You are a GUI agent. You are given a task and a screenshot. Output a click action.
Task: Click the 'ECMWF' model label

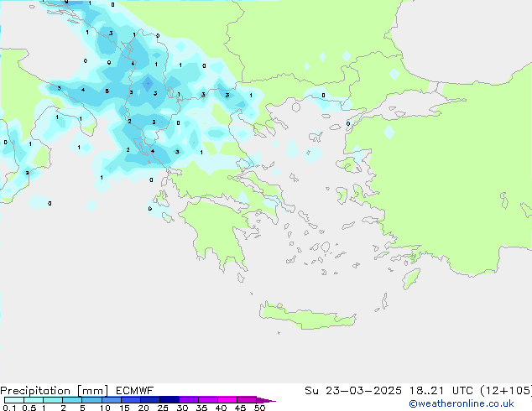135,391
